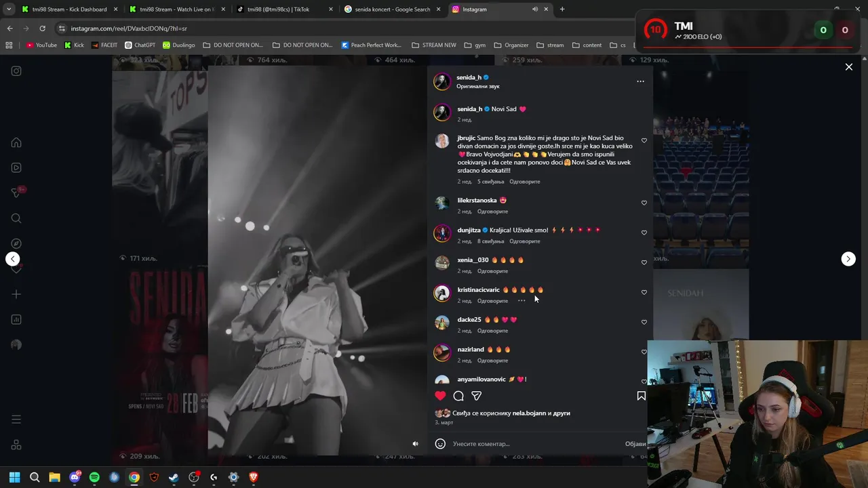Open a new browser tab

(562, 9)
